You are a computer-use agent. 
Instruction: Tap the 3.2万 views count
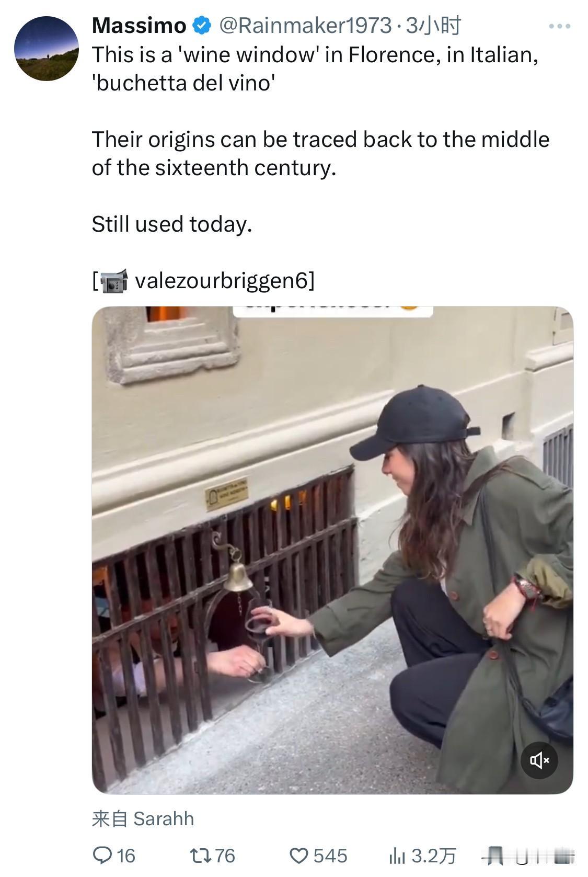point(434,856)
